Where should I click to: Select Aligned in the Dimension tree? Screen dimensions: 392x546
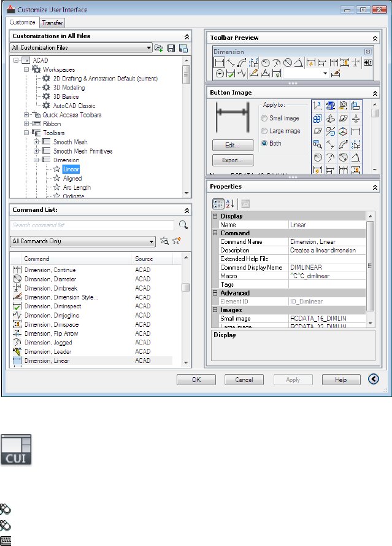72,178
